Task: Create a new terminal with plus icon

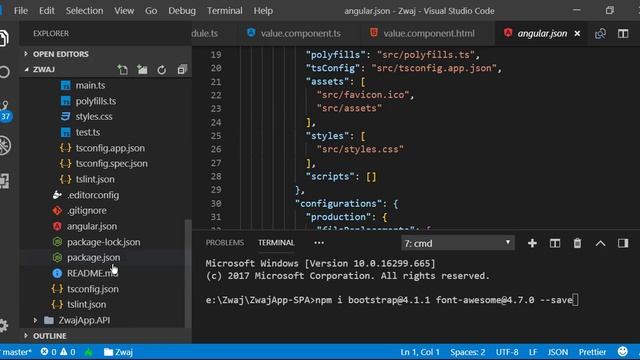Action: [532, 243]
